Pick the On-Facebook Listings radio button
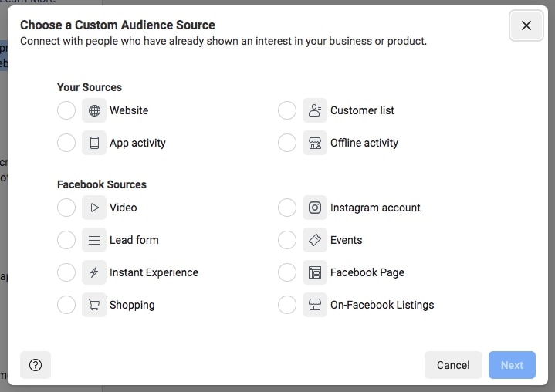555x392 pixels. coord(287,305)
